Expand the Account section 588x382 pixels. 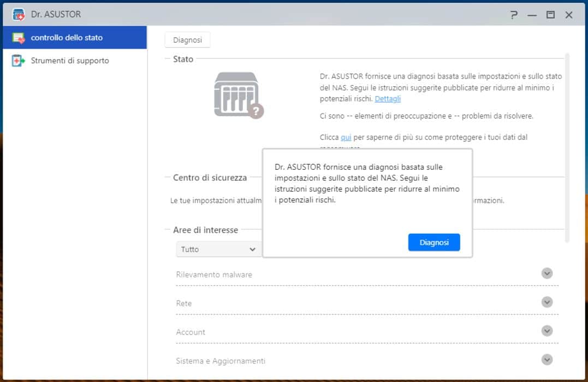(x=547, y=331)
